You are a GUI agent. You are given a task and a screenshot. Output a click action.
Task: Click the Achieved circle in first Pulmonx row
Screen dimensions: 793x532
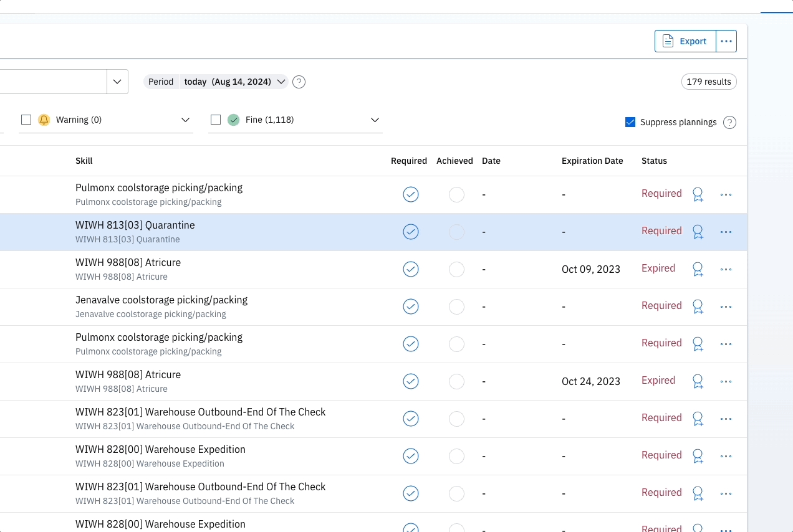456,194
